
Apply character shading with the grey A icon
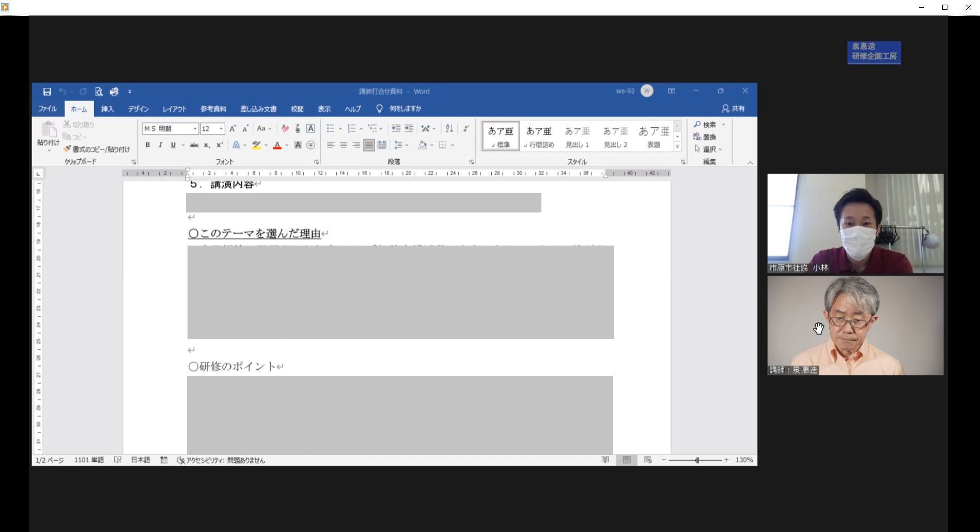(x=298, y=145)
